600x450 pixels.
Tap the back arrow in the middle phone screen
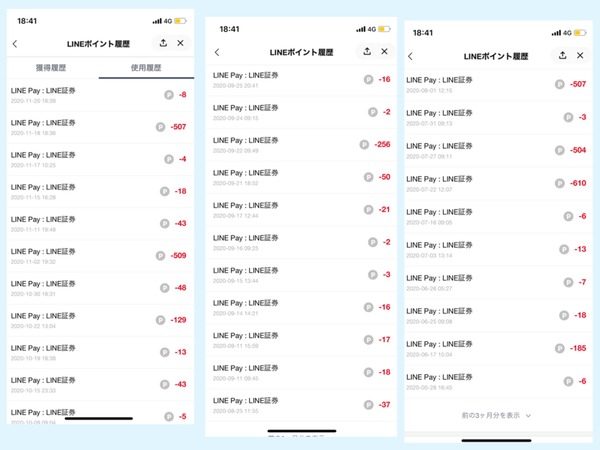click(x=217, y=52)
